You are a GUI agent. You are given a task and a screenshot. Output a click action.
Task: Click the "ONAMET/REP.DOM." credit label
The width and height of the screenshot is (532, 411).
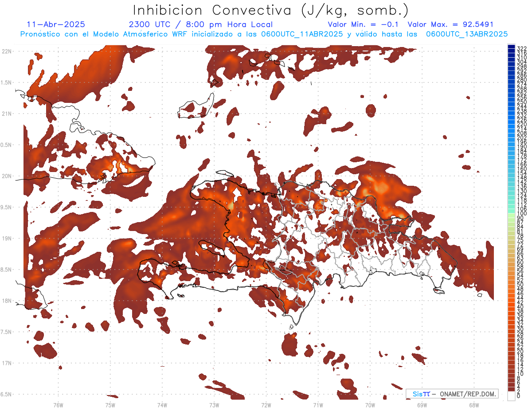coord(469,394)
